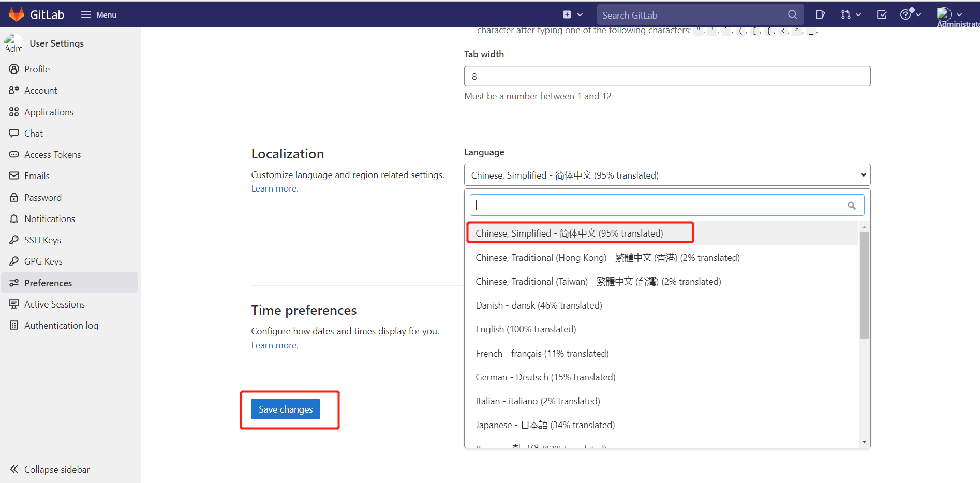Click the SSH Keys key icon

point(14,240)
